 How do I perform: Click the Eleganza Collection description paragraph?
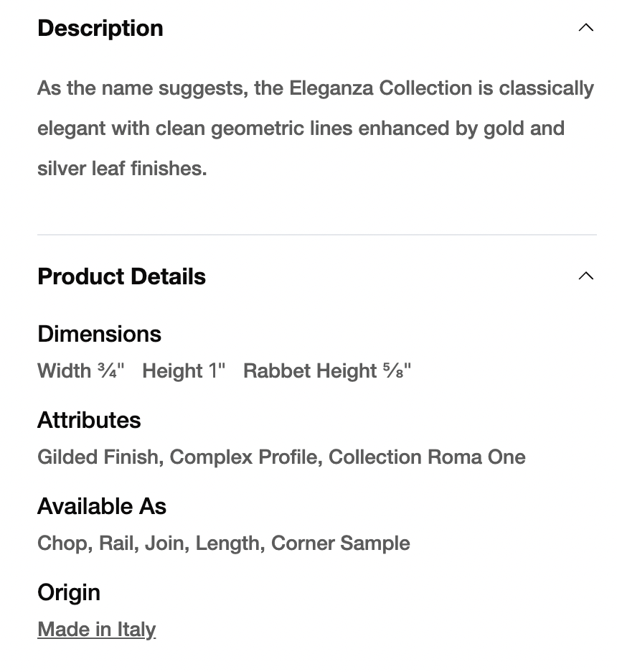(316, 129)
